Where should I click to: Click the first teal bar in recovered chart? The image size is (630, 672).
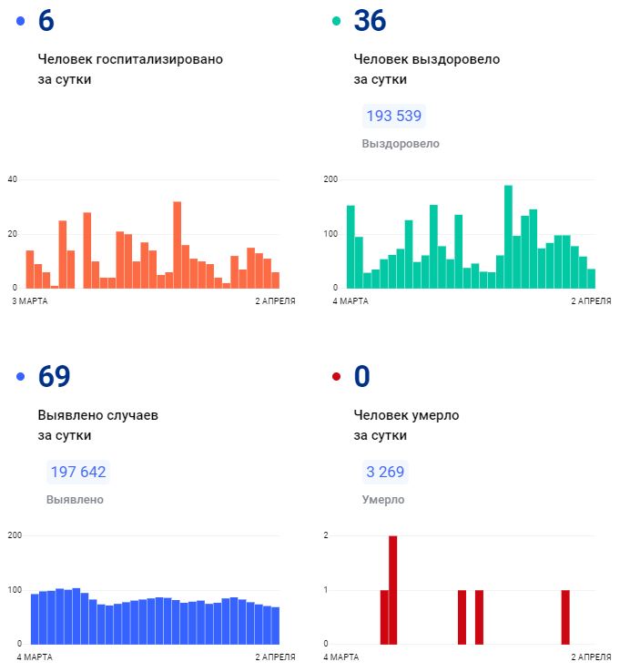coord(351,247)
